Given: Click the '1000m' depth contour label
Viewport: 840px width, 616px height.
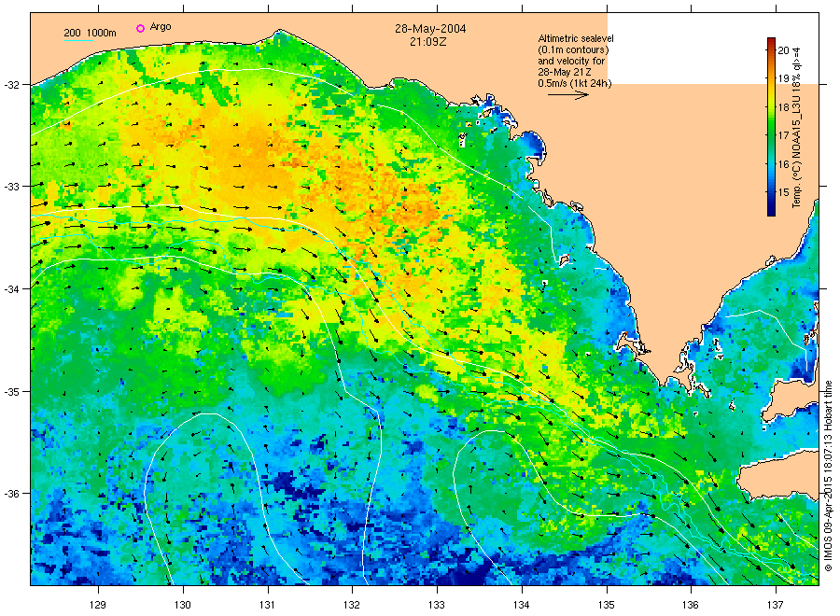Looking at the screenshot, I should [101, 33].
